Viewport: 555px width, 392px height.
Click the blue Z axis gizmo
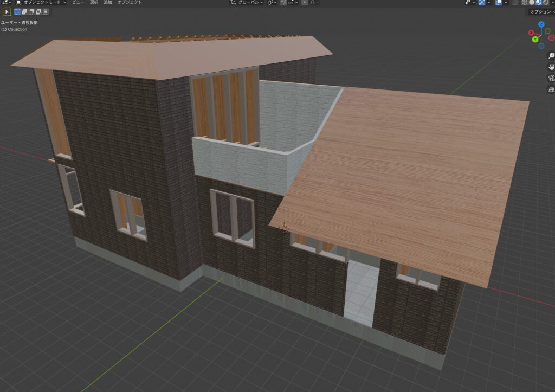tap(541, 25)
